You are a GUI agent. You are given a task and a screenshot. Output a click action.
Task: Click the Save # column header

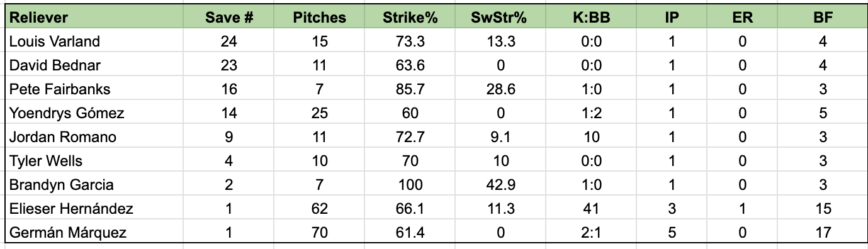coord(229,18)
